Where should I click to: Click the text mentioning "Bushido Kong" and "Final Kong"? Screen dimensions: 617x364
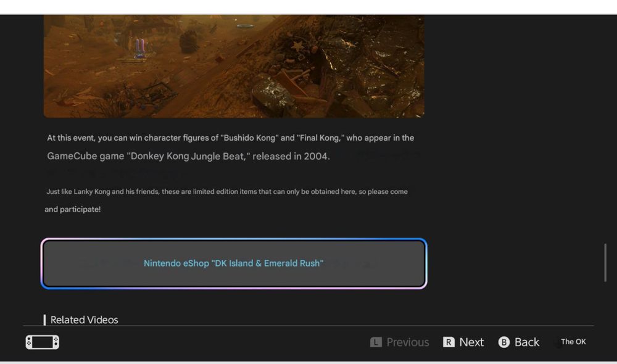231,138
